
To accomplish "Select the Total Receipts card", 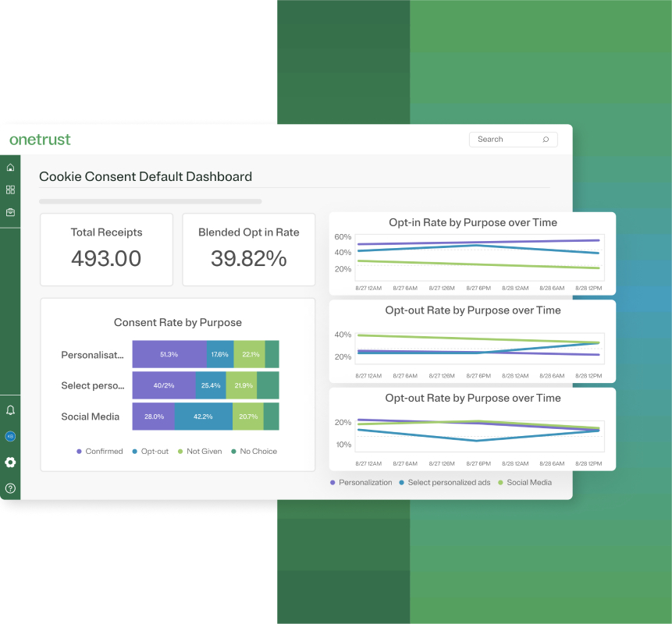I will (x=106, y=250).
